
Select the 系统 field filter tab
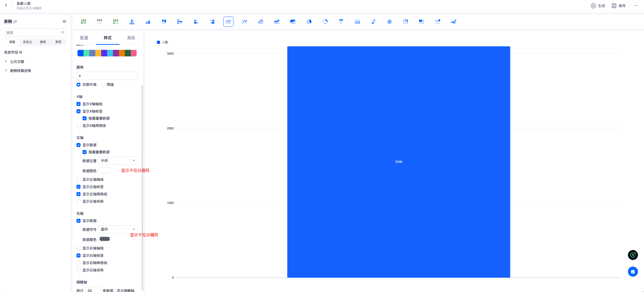[x=12, y=42]
